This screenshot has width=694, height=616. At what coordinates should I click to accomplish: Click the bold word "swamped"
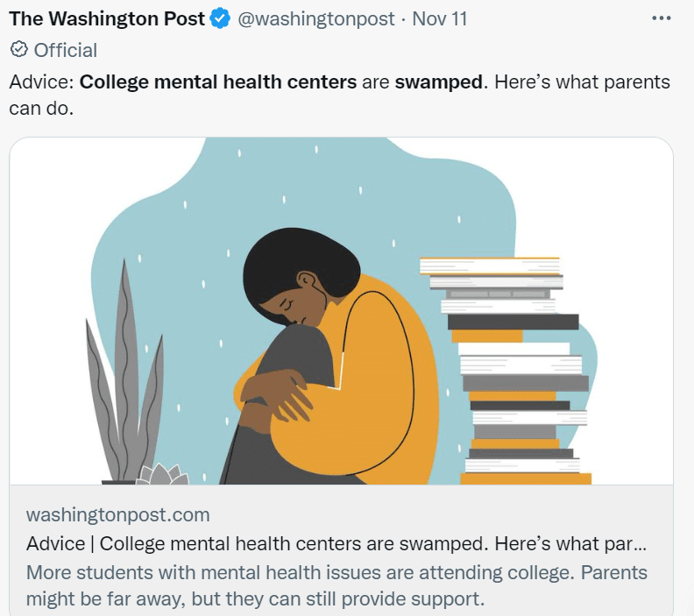(438, 82)
